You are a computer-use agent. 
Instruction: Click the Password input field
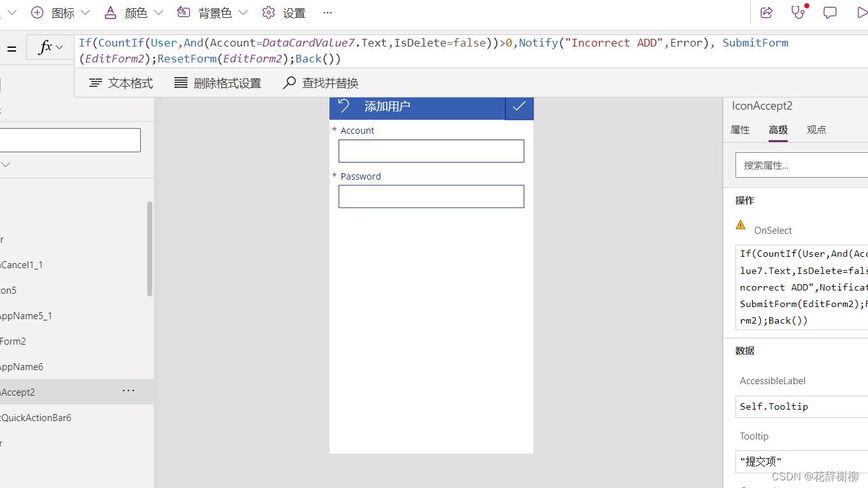point(431,196)
